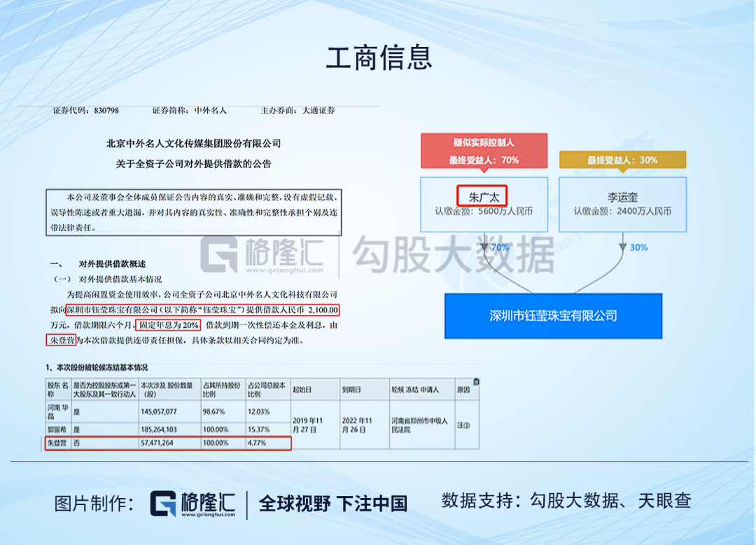
Task: Click the subheading 对外提供借款基本情况
Action: pyautogui.click(x=120, y=280)
